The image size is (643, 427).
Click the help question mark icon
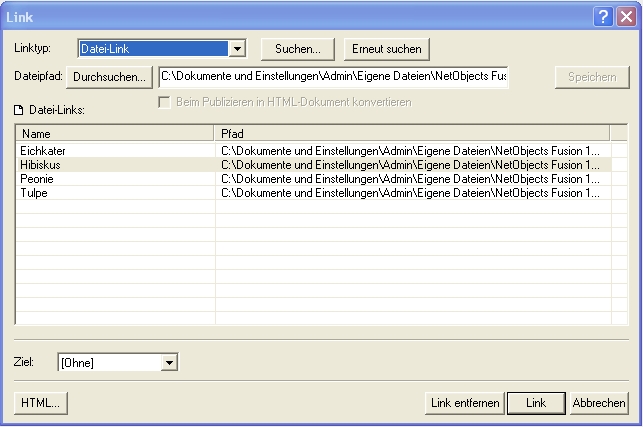point(604,16)
